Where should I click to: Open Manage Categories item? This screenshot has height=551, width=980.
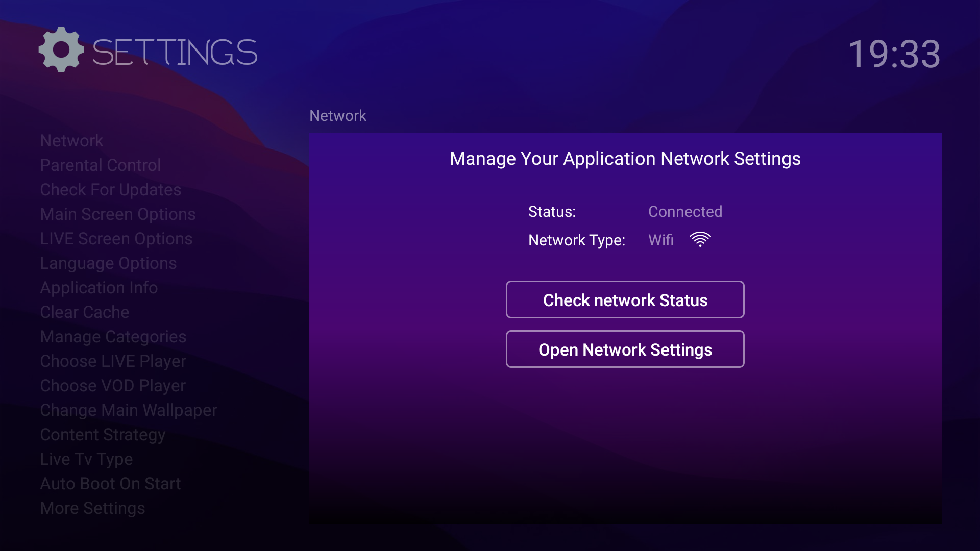coord(113,337)
